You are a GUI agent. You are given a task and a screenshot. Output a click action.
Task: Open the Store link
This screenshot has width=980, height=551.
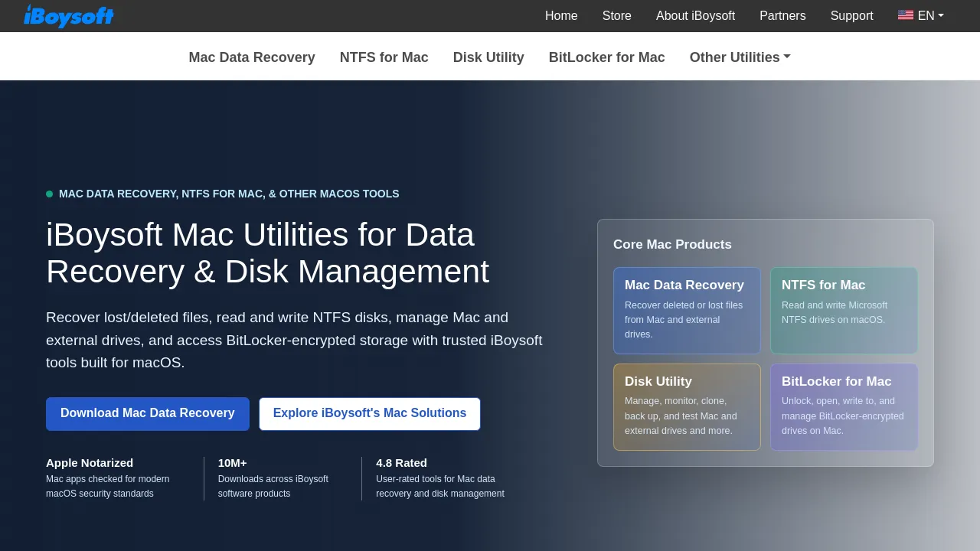(617, 15)
